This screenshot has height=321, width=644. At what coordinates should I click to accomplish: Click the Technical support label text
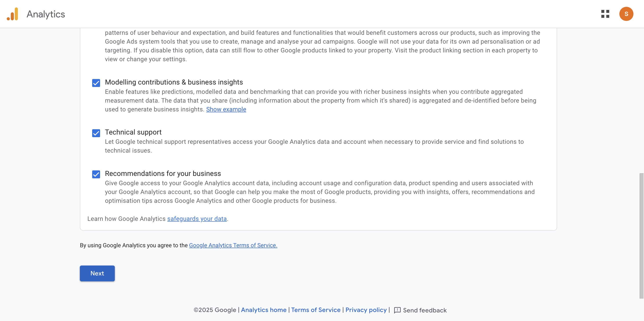[x=133, y=132]
